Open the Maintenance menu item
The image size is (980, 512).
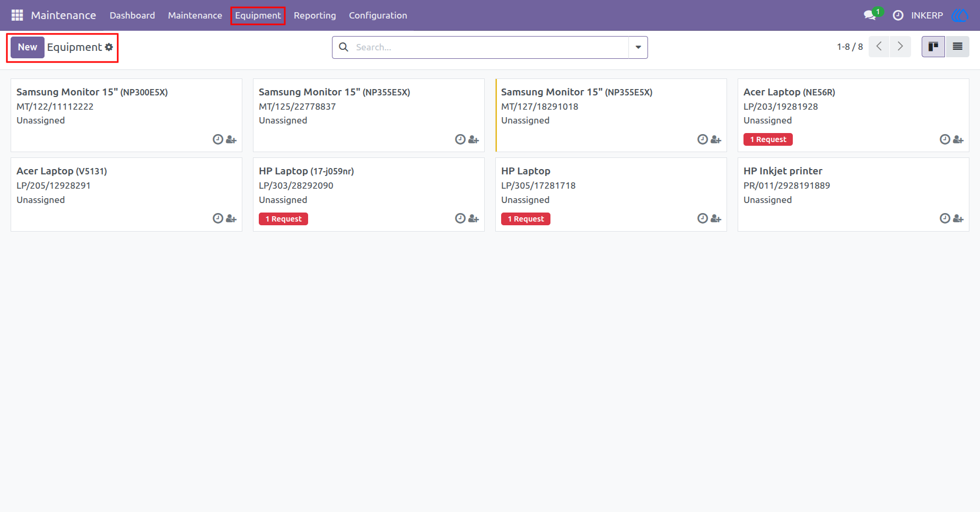coord(195,15)
